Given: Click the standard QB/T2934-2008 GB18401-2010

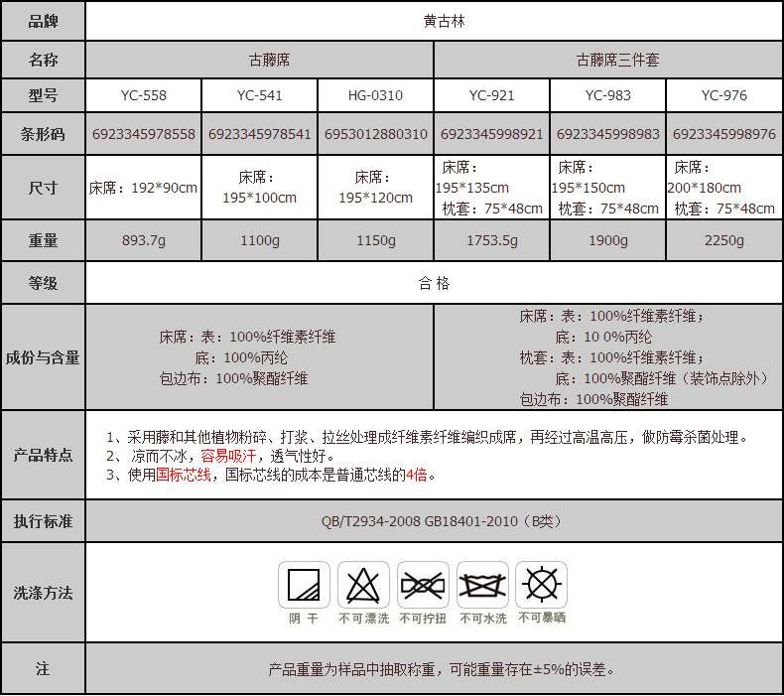Looking at the screenshot, I should (x=419, y=521).
